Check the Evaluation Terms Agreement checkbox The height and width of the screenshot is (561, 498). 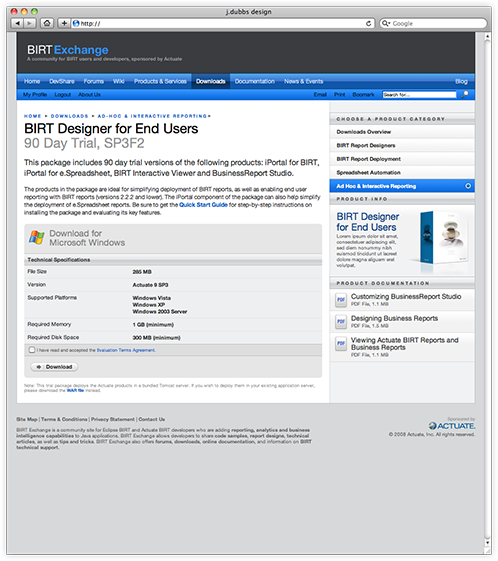pyautogui.click(x=32, y=350)
